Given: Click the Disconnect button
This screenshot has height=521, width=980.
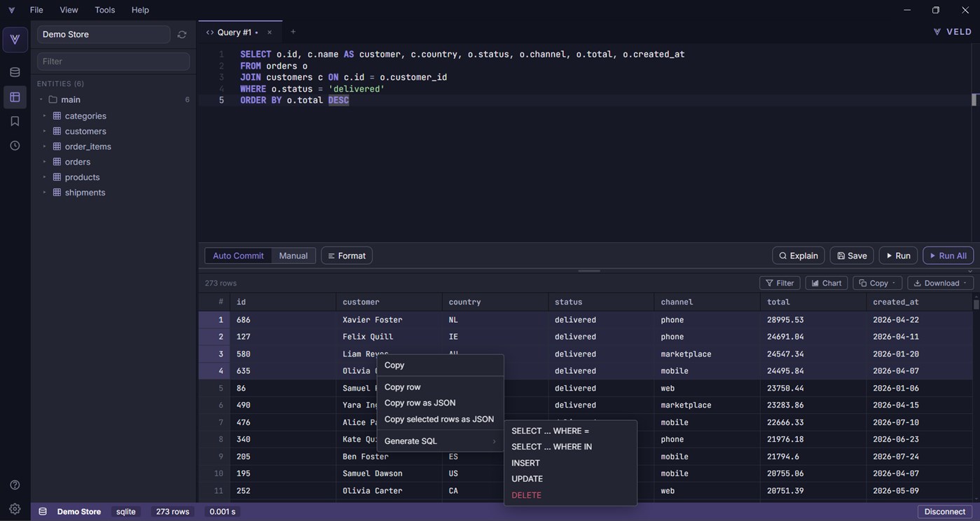Looking at the screenshot, I should 945,512.
